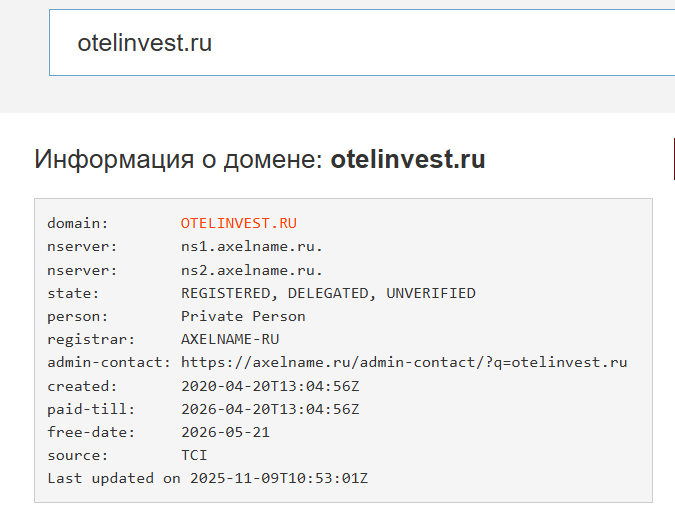675x527 pixels.
Task: Click bold otelinvest.ru in the heading
Action: [408, 160]
